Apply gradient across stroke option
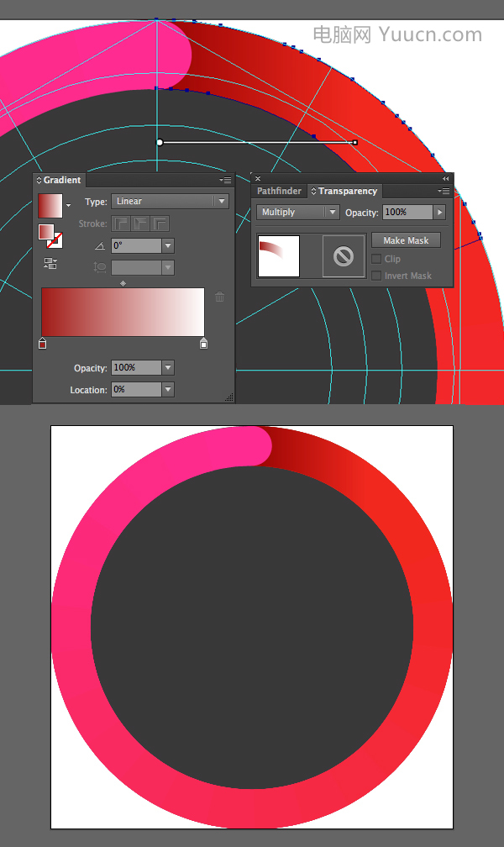The width and height of the screenshot is (504, 847). click(160, 224)
